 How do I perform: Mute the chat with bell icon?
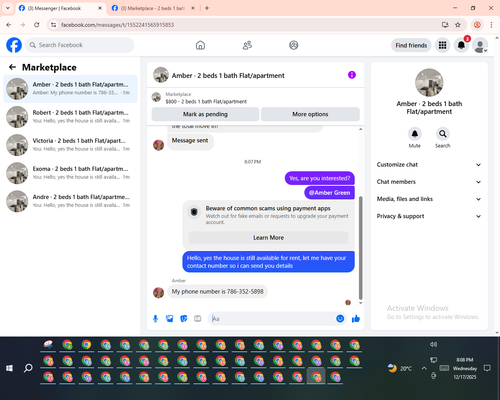(x=415, y=134)
